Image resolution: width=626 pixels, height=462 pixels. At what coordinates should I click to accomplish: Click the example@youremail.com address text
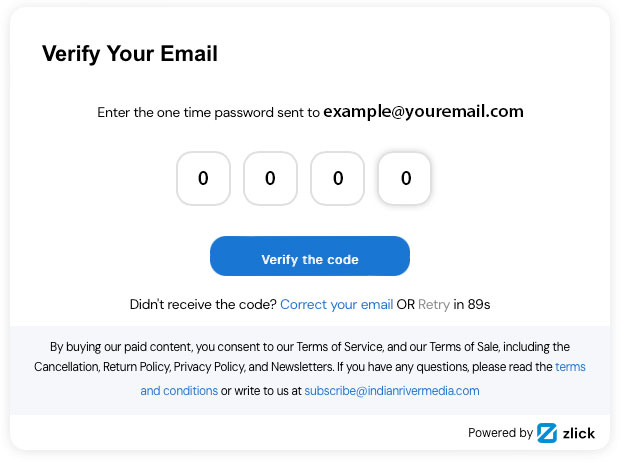(423, 111)
